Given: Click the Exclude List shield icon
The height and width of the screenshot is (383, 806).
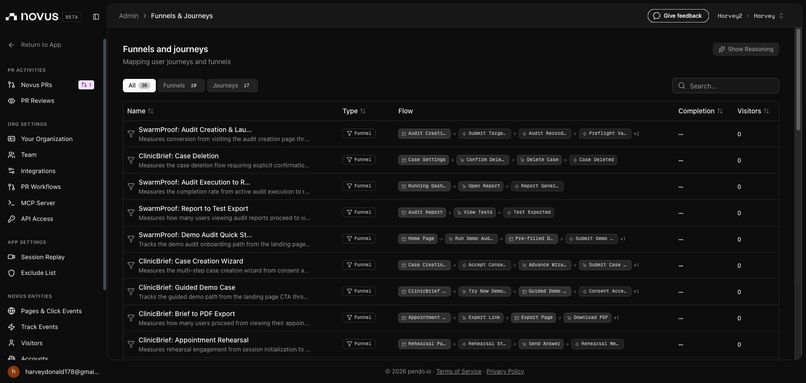Looking at the screenshot, I should tap(11, 273).
